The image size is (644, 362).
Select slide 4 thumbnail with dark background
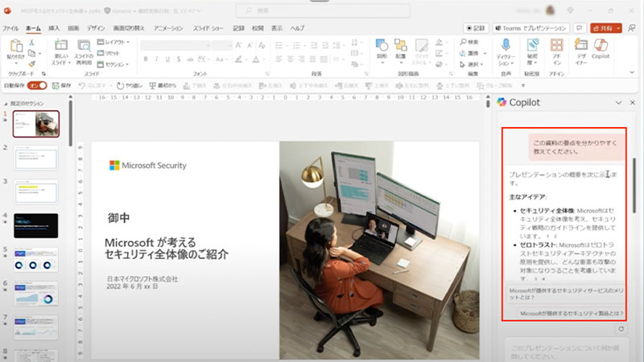click(36, 224)
